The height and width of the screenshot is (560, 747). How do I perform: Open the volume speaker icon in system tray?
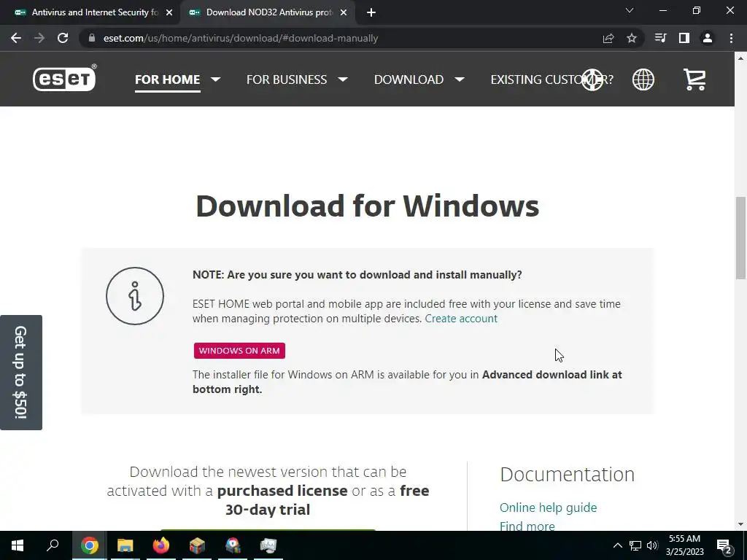point(653,545)
